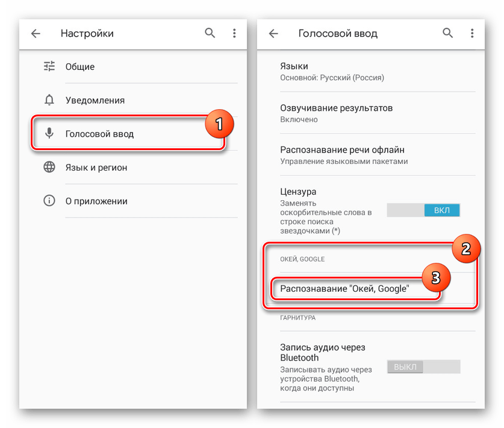Tap the info icon for О приложении

pyautogui.click(x=49, y=201)
